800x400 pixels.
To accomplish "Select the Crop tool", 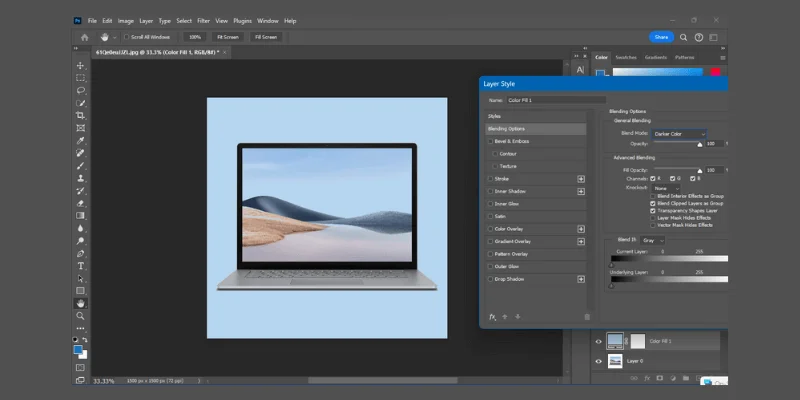I will point(81,115).
